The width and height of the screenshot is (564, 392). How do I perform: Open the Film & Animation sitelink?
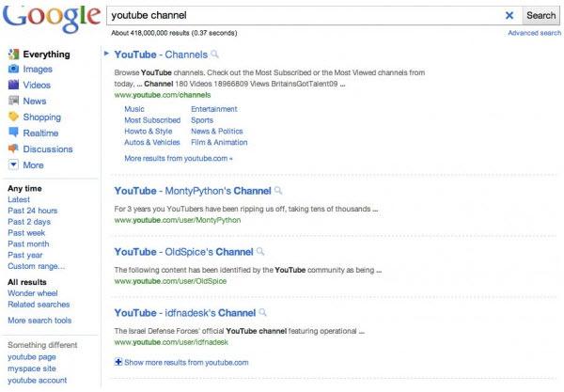(x=219, y=142)
